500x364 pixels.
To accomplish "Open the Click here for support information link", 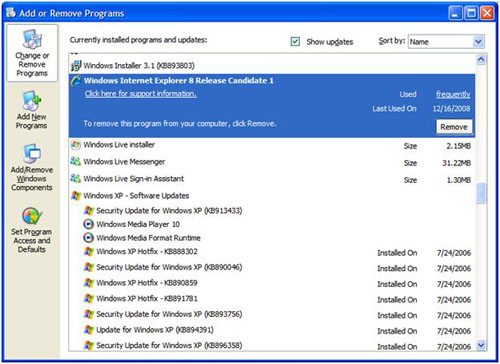I will (x=140, y=94).
